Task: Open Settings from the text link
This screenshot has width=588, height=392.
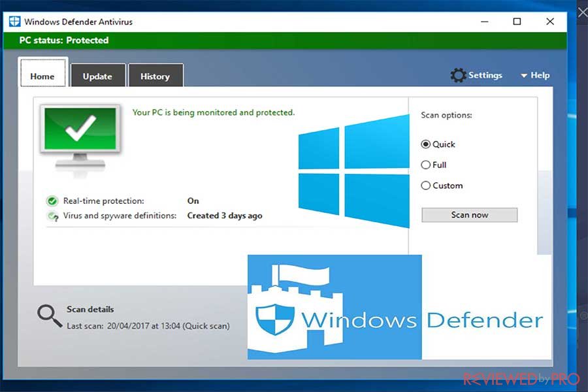Action: (x=485, y=75)
